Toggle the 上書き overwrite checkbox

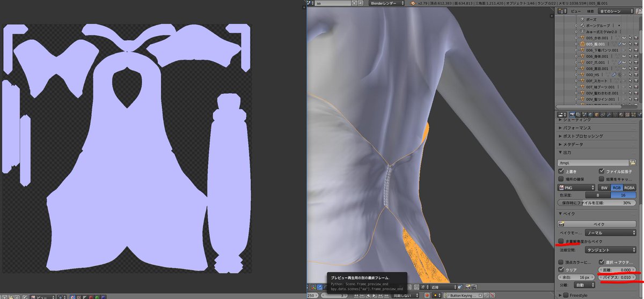[561, 171]
